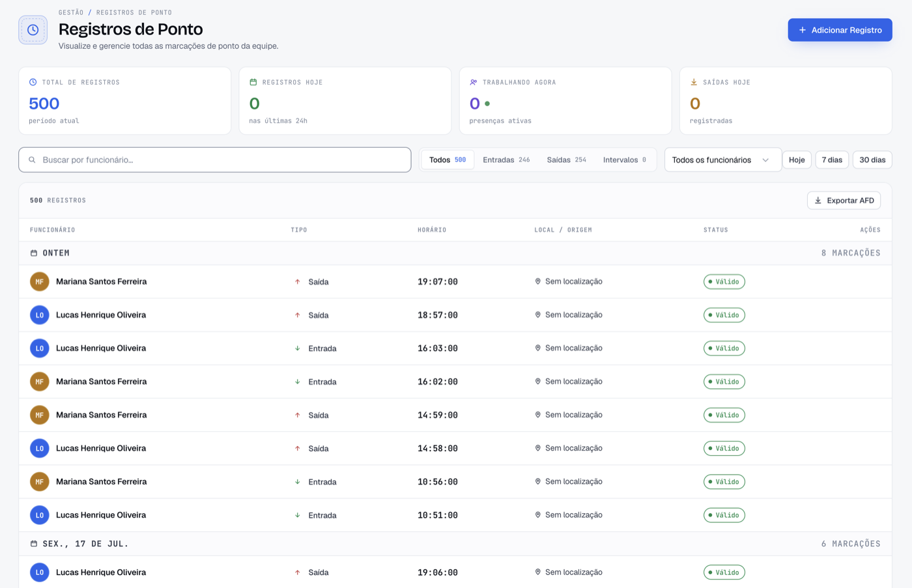Screen dimensions: 912x588
Task: Click the calendar icon in Registros Hoje card
Action: 253,82
